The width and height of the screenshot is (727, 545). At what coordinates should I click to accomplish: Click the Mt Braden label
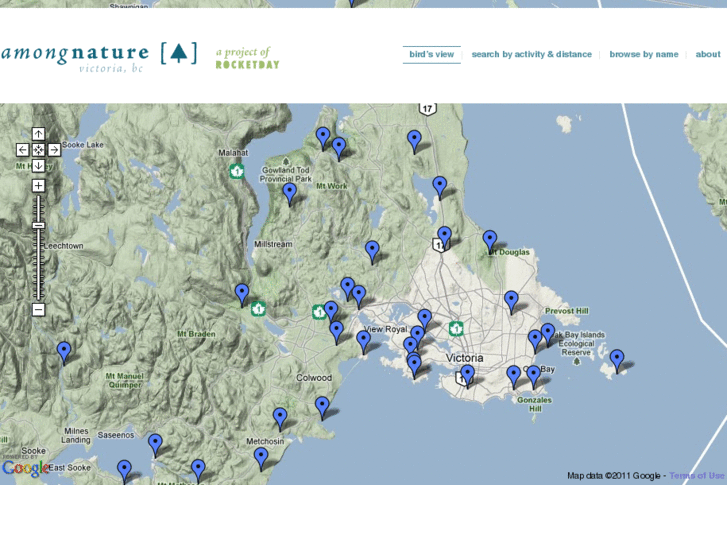pyautogui.click(x=196, y=334)
